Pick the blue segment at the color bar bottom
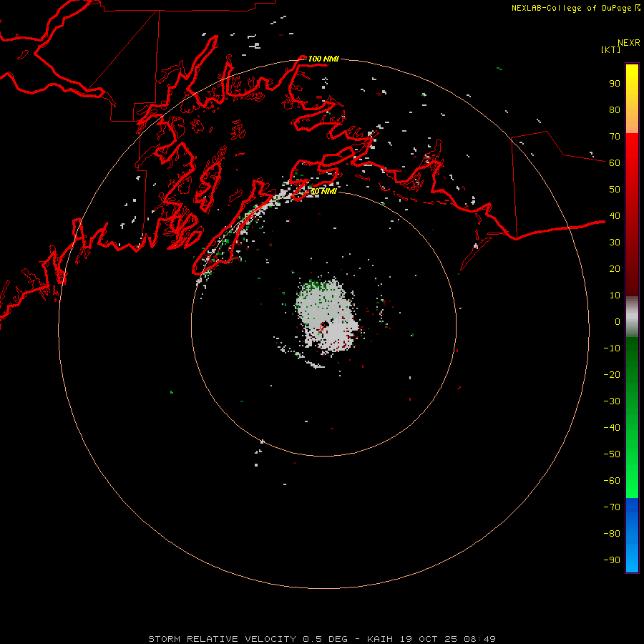Viewport: 644px width, 644px height. (632, 535)
